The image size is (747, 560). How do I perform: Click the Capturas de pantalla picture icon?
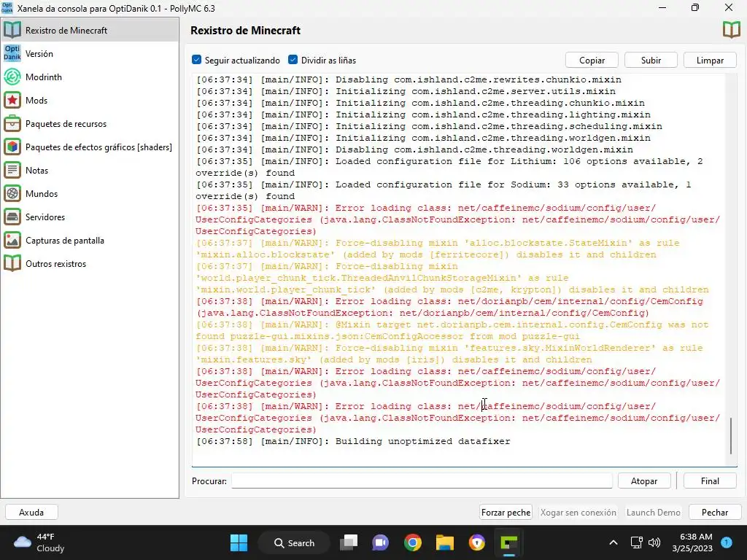12,240
